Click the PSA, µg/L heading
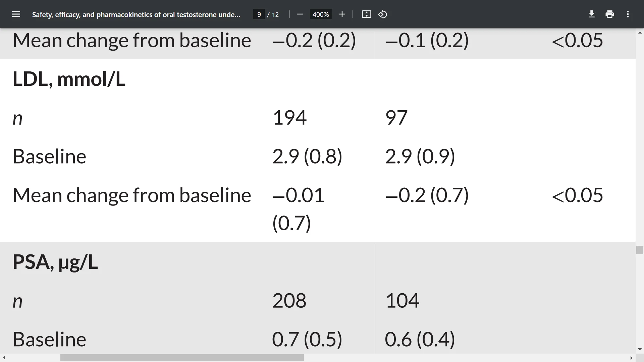This screenshot has width=644, height=362. [x=55, y=262]
